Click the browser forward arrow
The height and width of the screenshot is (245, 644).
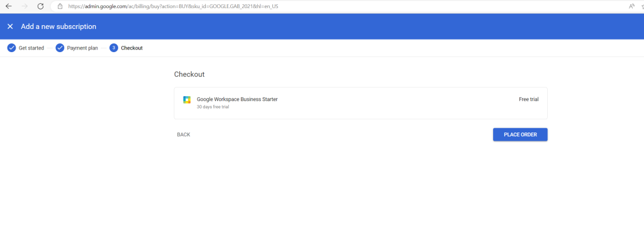click(x=25, y=6)
